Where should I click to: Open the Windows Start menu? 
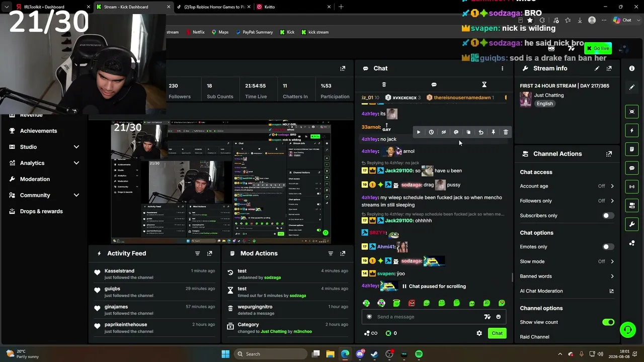tap(225, 354)
